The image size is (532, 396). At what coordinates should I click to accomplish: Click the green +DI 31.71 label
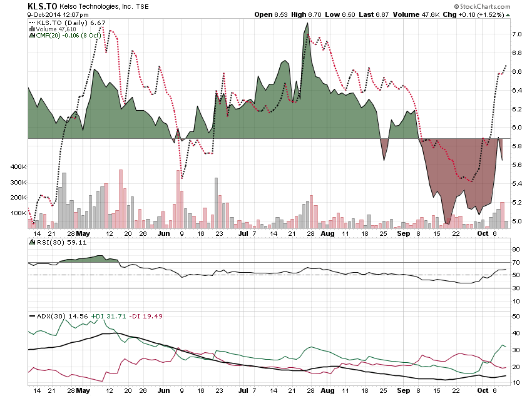coord(108,316)
